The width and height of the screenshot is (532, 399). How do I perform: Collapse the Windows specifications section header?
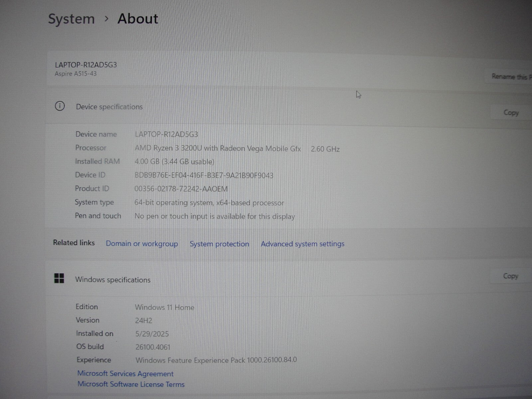[289, 279]
